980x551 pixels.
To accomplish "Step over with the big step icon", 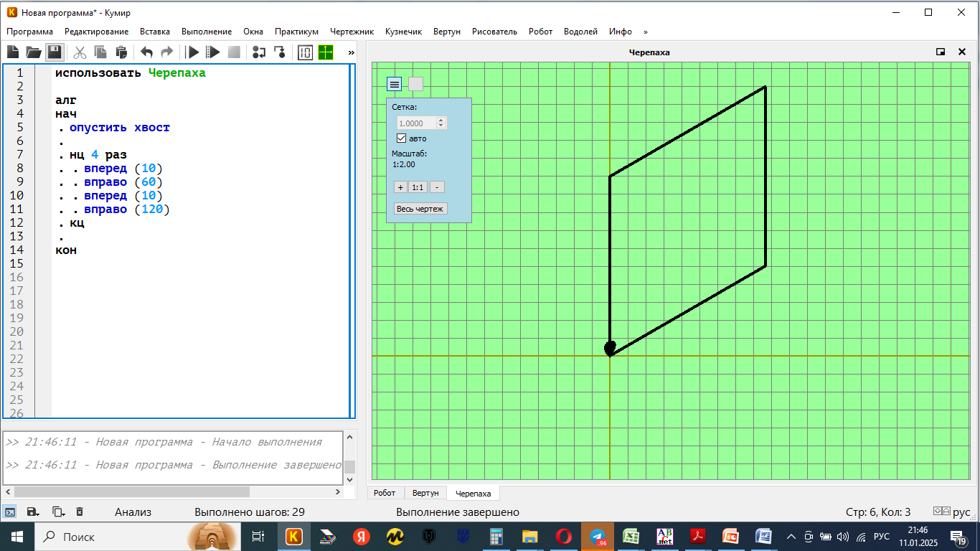I will tap(259, 52).
